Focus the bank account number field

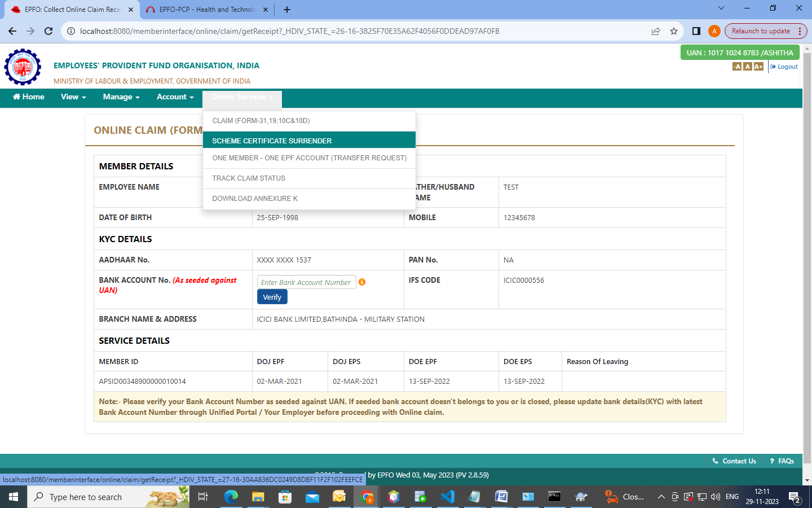click(306, 282)
